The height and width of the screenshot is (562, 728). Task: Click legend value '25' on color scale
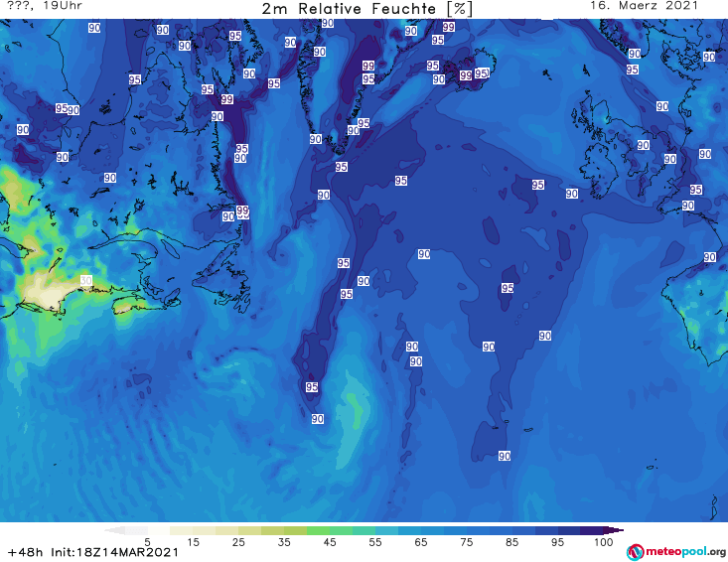tap(238, 541)
